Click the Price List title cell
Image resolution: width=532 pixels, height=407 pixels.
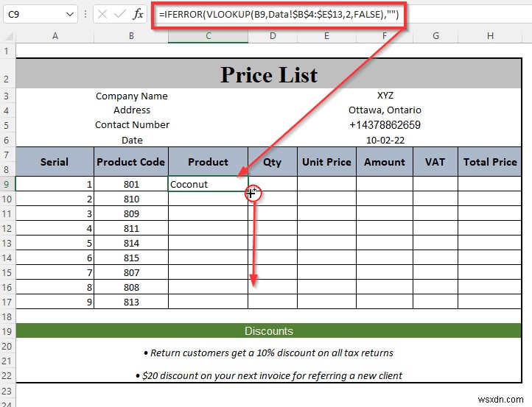click(269, 74)
